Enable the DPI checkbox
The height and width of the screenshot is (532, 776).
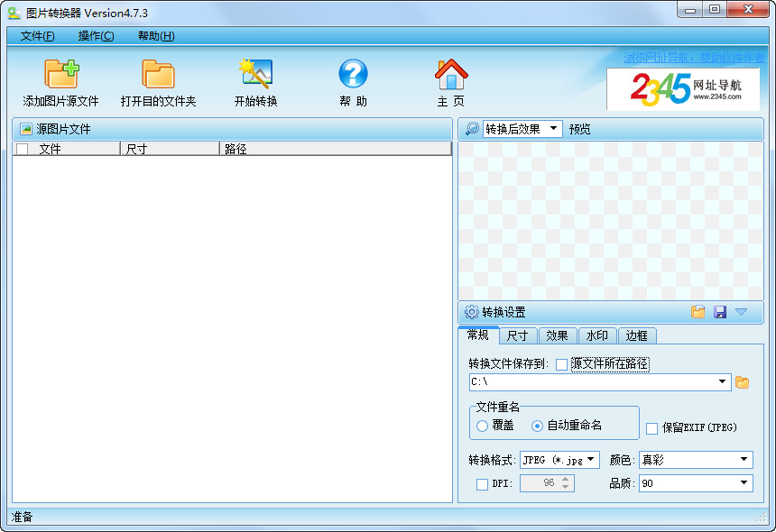coord(482,484)
